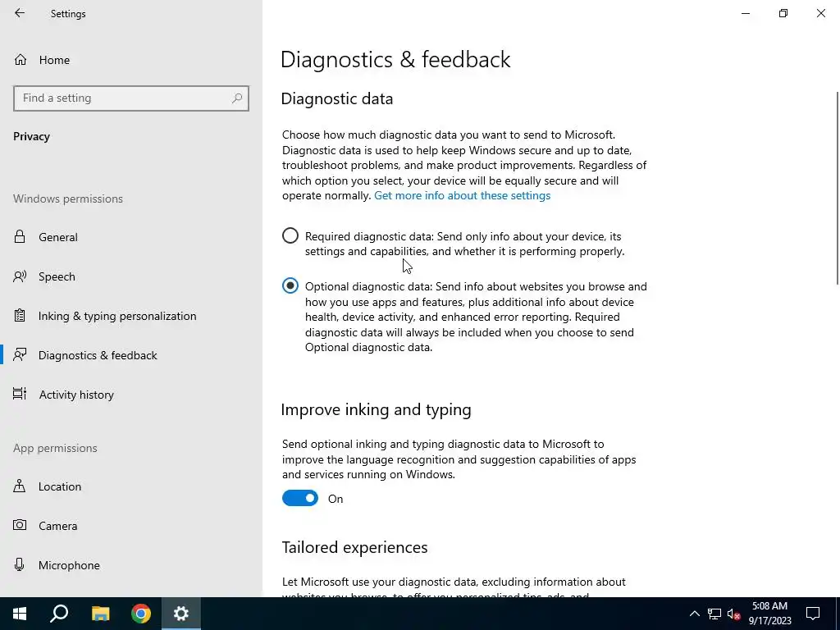Click the Privacy label in sidebar
The image size is (840, 630).
tap(32, 137)
